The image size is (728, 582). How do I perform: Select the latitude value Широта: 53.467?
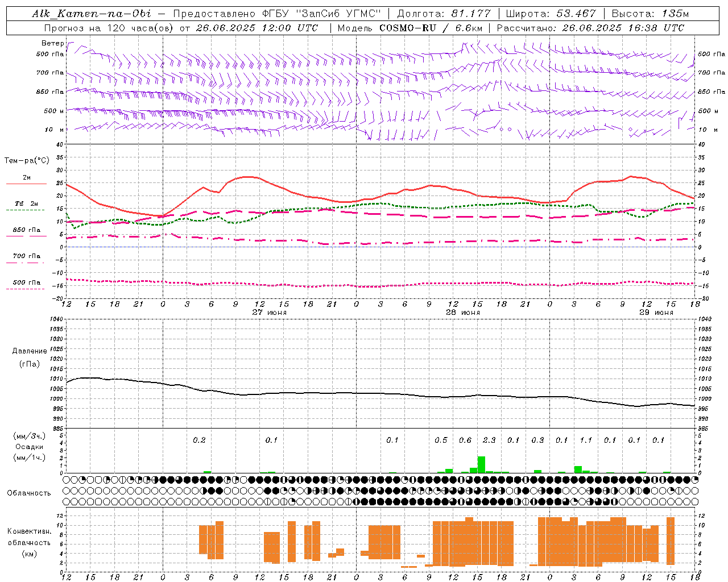click(x=551, y=14)
